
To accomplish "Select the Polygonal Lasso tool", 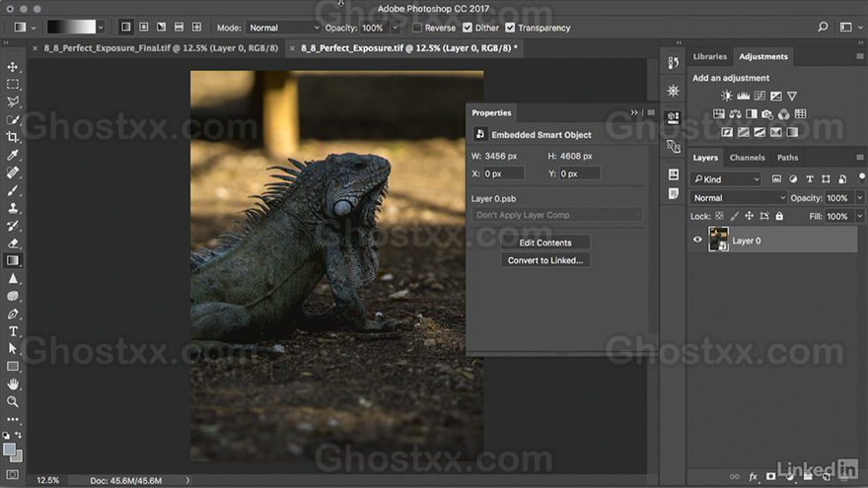I will pos(12,102).
